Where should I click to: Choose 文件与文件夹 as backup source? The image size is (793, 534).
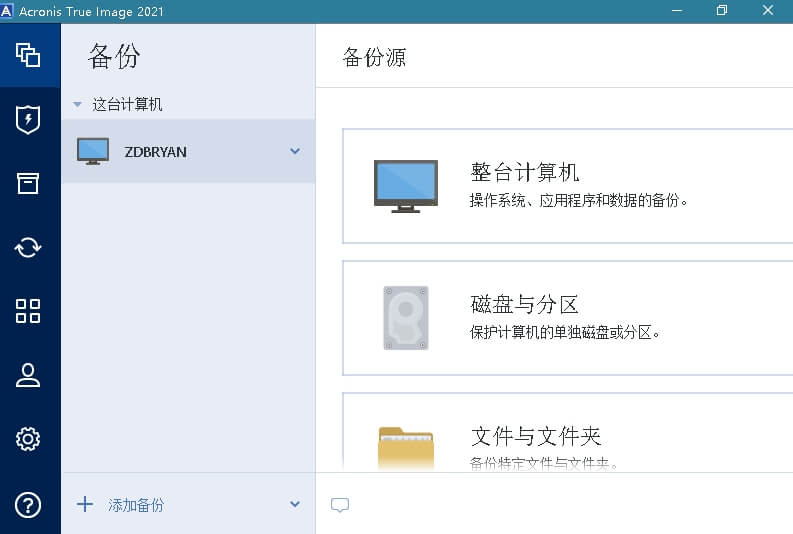coord(567,432)
